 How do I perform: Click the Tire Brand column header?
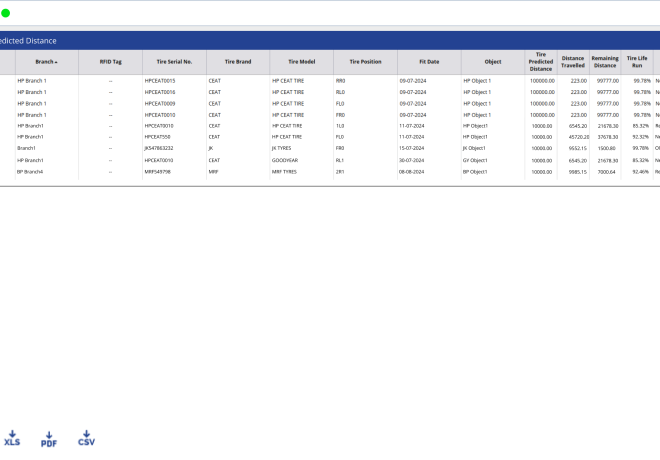(x=238, y=61)
